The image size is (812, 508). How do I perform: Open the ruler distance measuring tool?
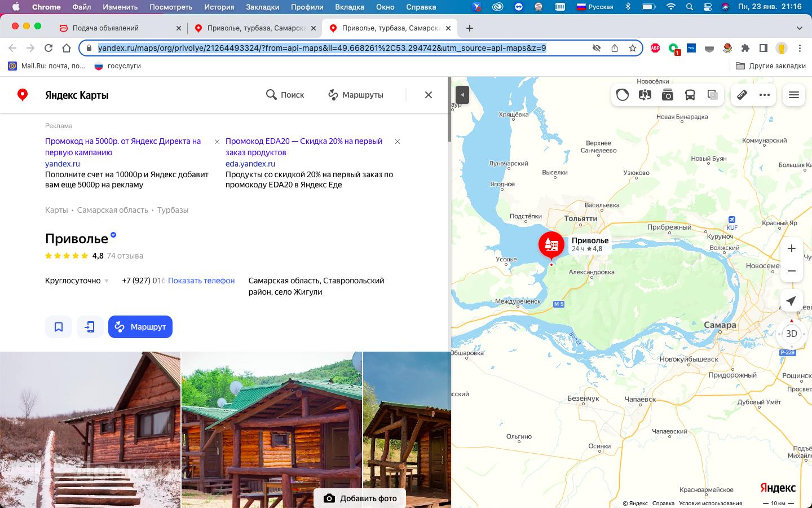click(x=742, y=95)
